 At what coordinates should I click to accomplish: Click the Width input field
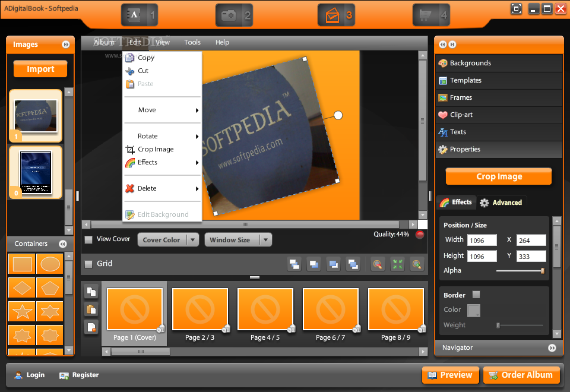(x=482, y=241)
